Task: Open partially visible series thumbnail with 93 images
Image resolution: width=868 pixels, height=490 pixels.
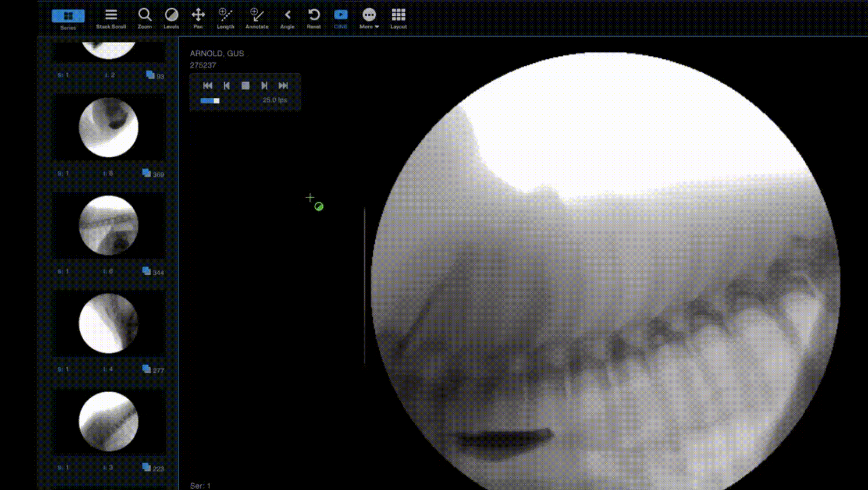Action: [109, 51]
